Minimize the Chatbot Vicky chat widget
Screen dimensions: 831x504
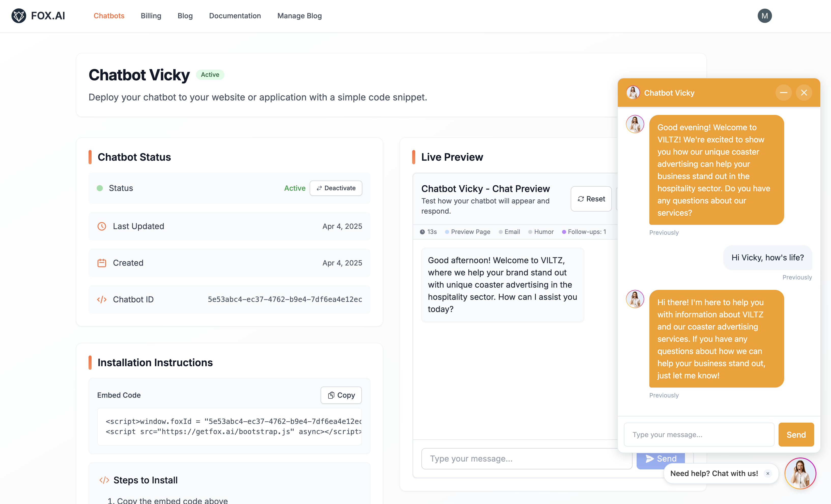coord(783,93)
